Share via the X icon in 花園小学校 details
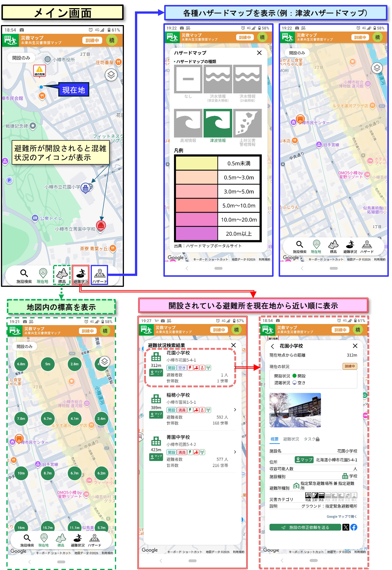Viewport: 392px width, 570px height. click(346, 527)
